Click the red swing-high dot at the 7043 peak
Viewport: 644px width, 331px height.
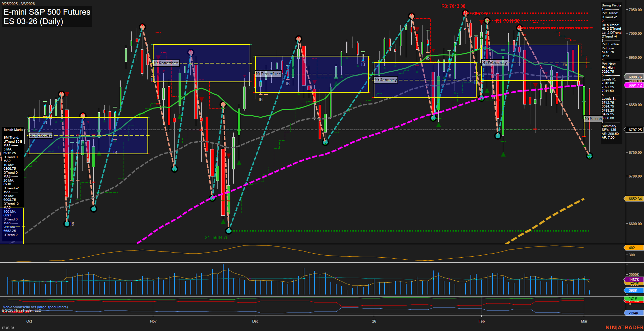(x=465, y=13)
